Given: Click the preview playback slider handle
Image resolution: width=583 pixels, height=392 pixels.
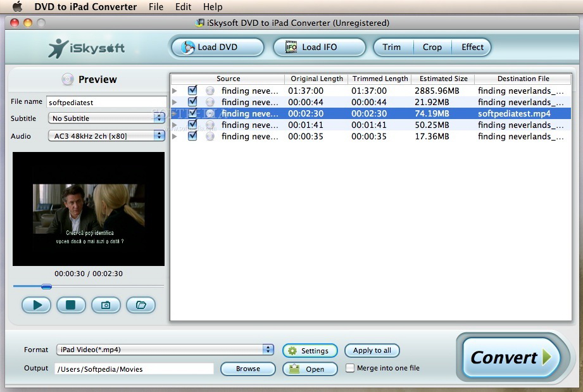Looking at the screenshot, I should [x=46, y=286].
